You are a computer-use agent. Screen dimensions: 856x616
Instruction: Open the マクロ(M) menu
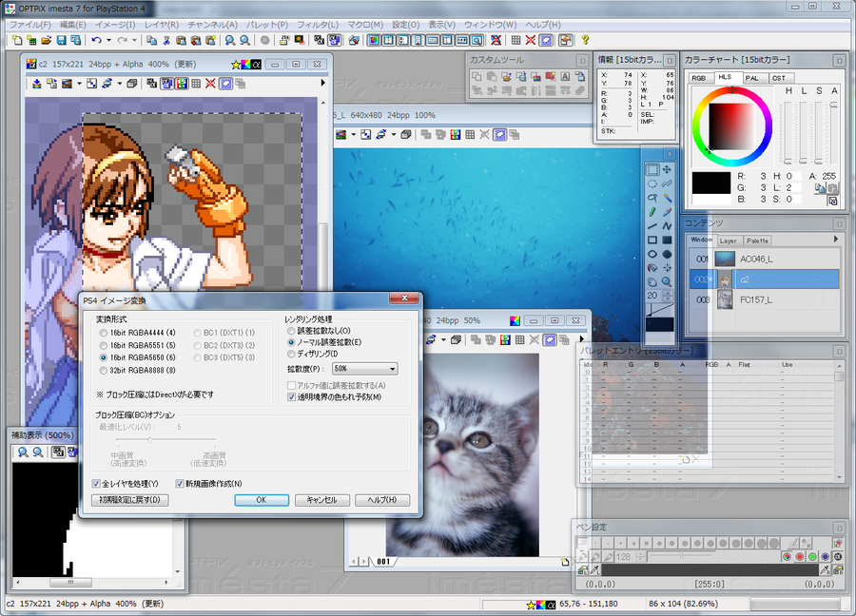tap(365, 25)
